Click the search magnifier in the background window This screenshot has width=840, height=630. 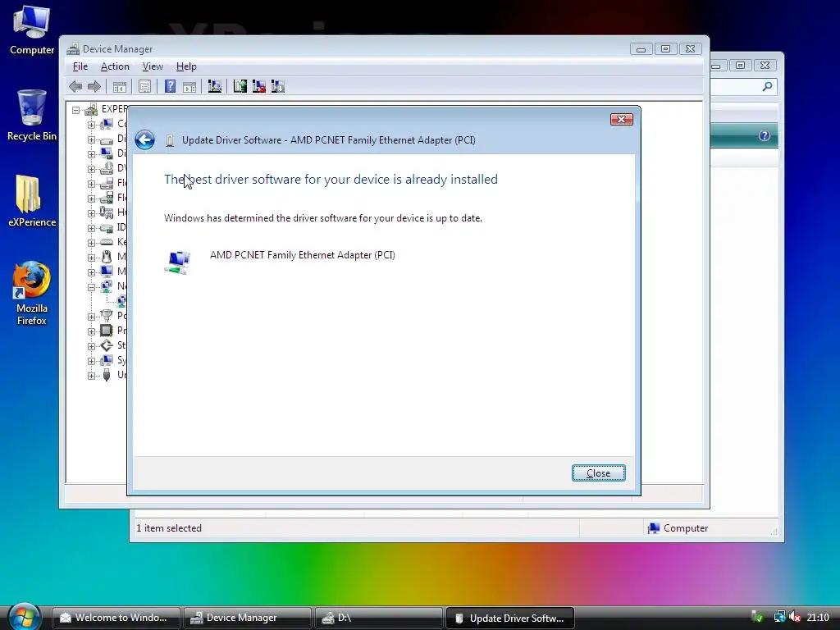(767, 86)
